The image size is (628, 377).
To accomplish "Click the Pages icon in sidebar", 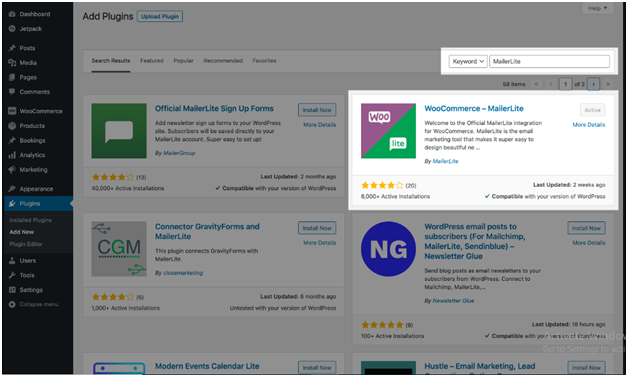I will pyautogui.click(x=12, y=77).
